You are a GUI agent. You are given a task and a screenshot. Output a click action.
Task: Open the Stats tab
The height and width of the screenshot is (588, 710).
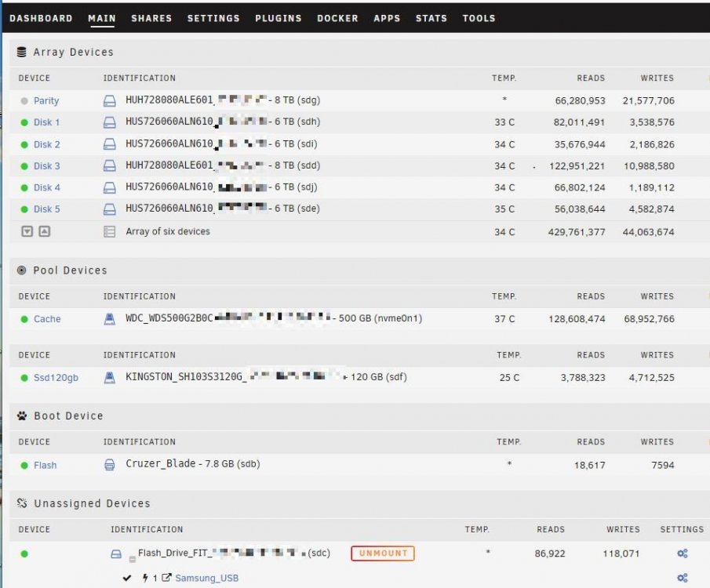[x=431, y=19]
